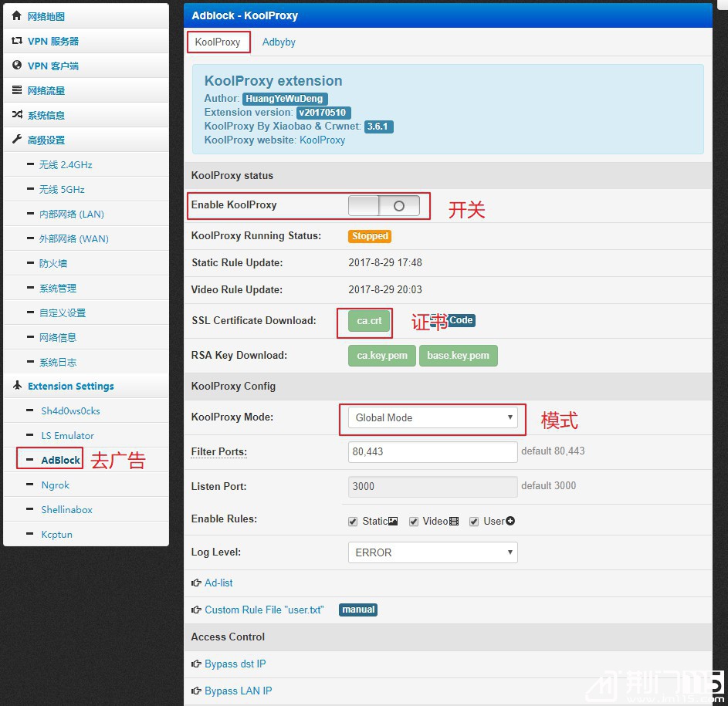Click the Filter Ports label
This screenshot has width=728, height=706.
click(x=218, y=451)
